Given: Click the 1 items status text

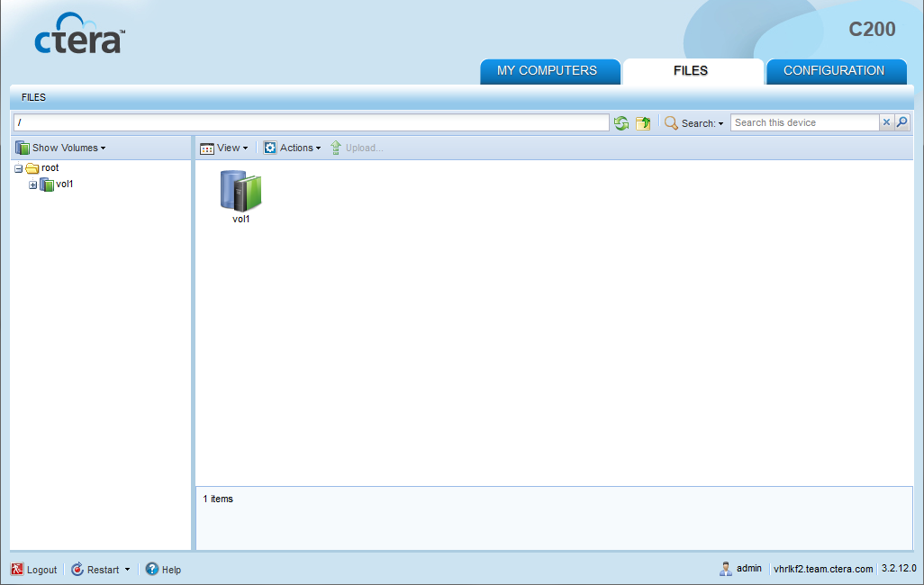Looking at the screenshot, I should (x=218, y=499).
